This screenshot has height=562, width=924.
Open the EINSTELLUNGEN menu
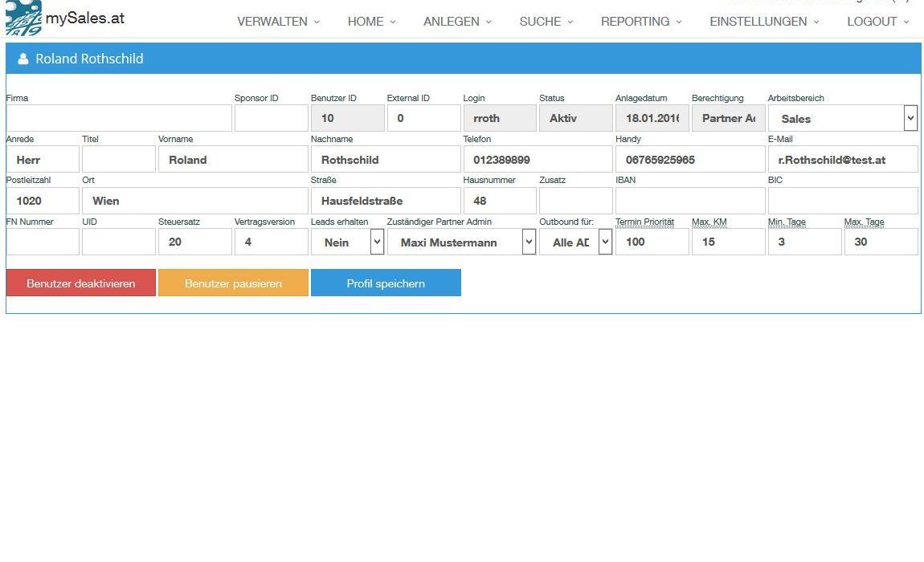pyautogui.click(x=764, y=22)
